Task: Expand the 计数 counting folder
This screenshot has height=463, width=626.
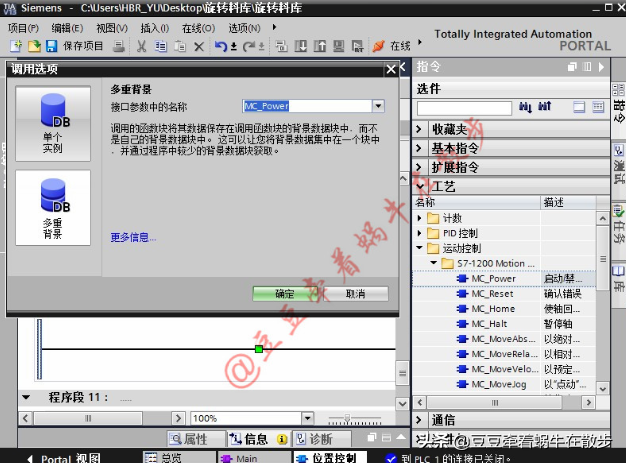Action: [x=419, y=218]
